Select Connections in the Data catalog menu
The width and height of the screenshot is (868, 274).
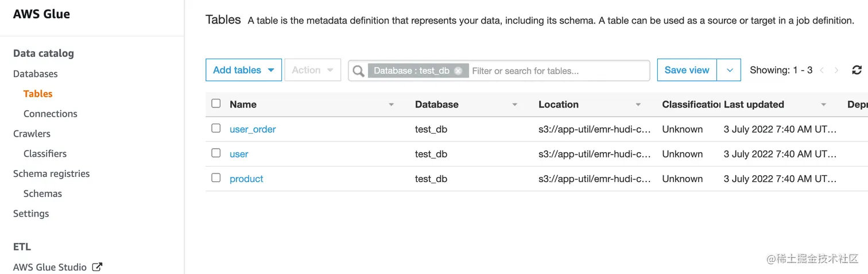51,114
